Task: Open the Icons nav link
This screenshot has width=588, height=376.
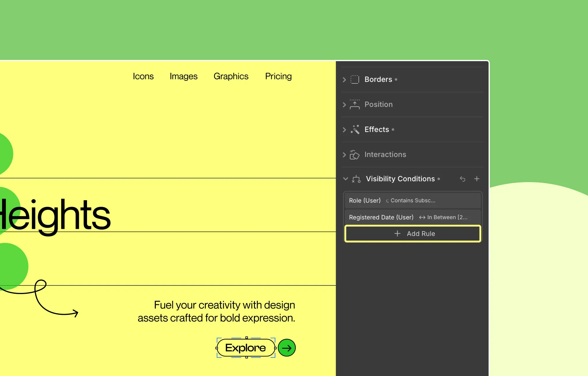Action: (x=143, y=76)
